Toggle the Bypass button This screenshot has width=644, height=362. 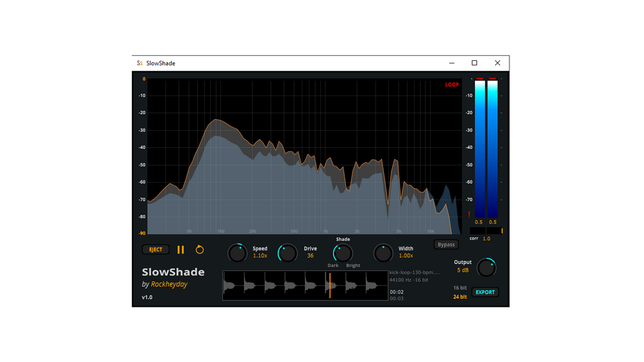[446, 245]
